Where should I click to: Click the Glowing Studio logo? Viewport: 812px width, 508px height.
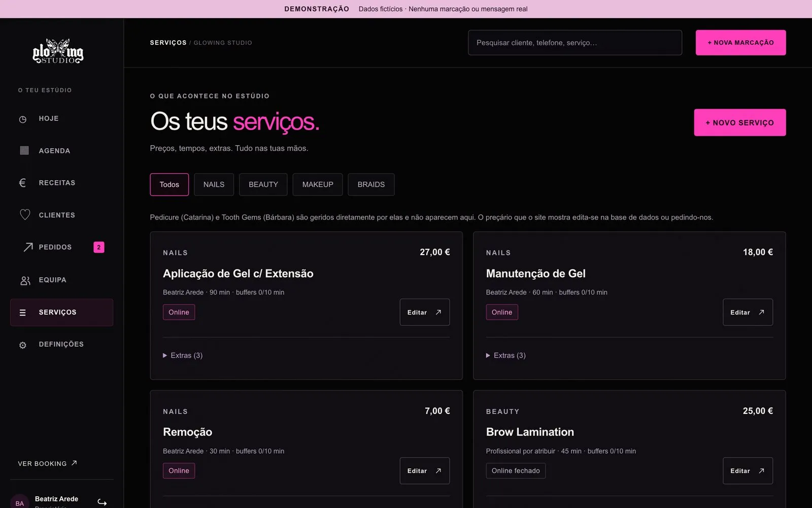click(x=58, y=51)
